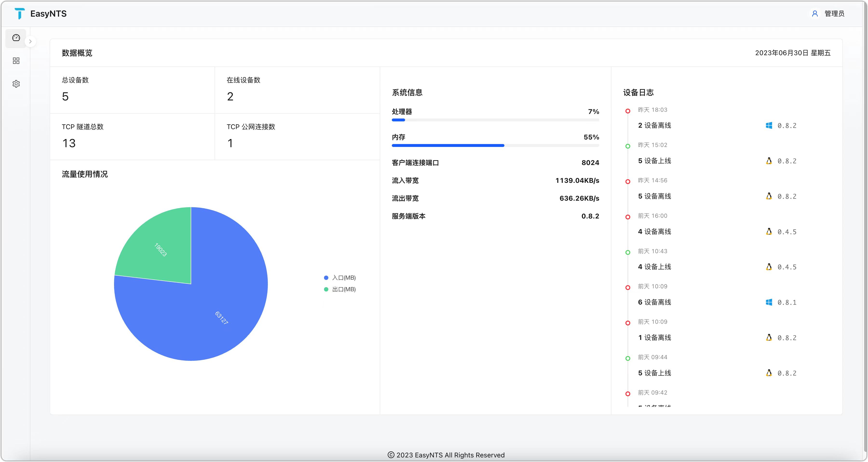The image size is (868, 462).
Task: Click the 设备日志 heading
Action: (638, 92)
